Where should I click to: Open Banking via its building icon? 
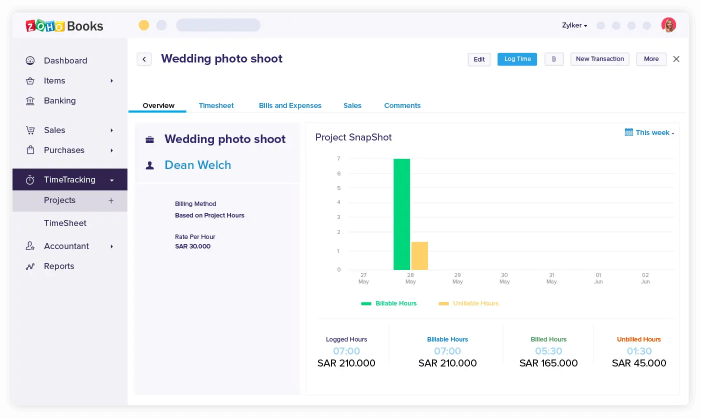click(31, 101)
